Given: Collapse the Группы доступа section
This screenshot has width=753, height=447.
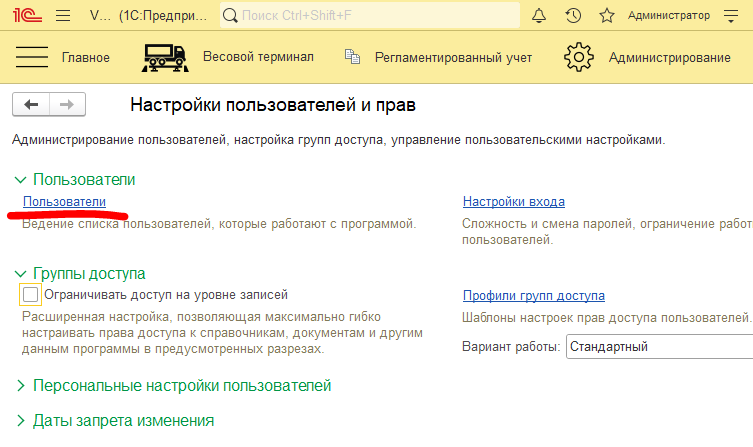Looking at the screenshot, I should (20, 273).
